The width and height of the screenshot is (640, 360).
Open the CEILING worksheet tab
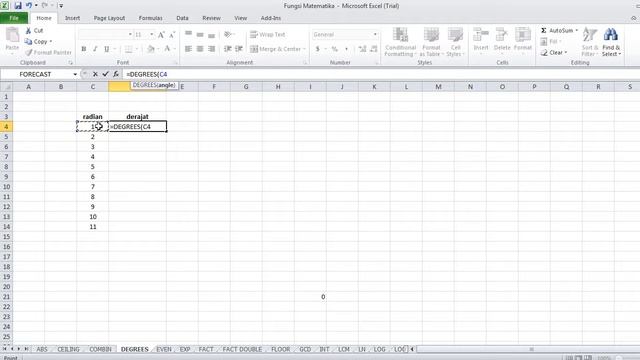68,349
